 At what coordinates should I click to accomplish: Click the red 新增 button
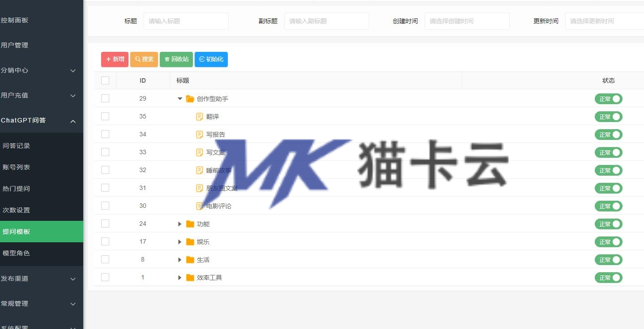(115, 59)
